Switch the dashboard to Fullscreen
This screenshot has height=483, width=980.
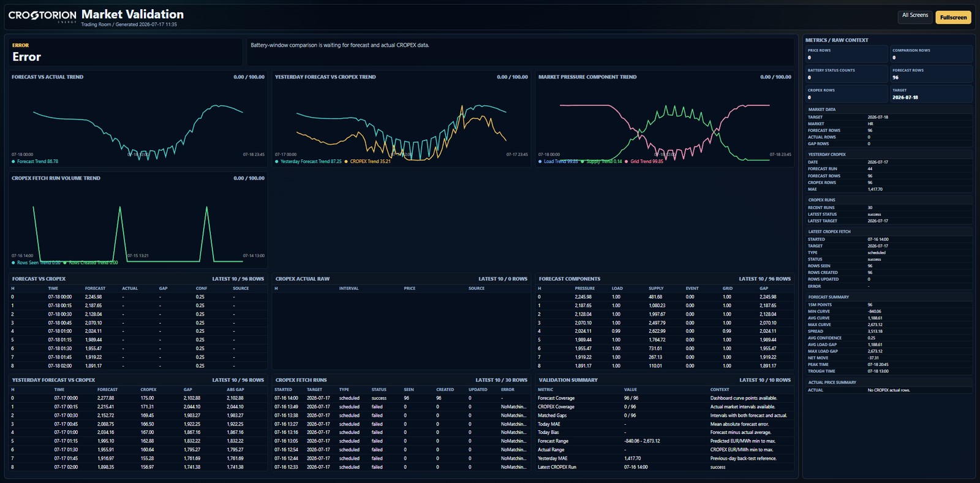953,17
